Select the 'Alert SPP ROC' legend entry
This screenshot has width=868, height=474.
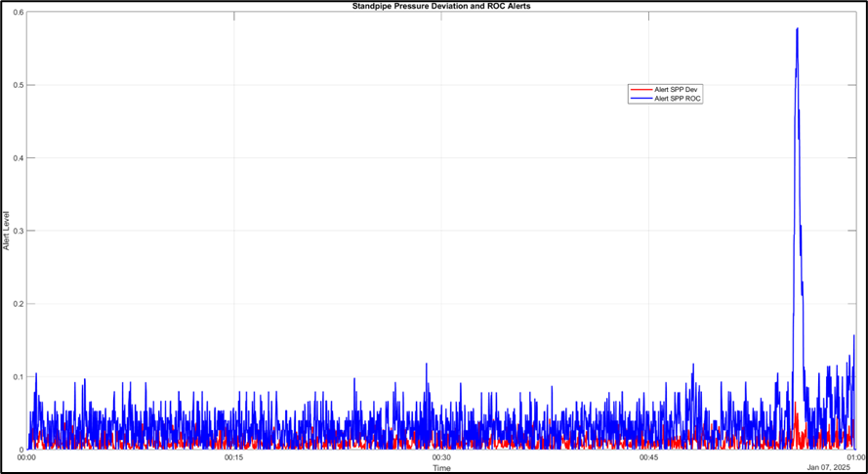678,99
